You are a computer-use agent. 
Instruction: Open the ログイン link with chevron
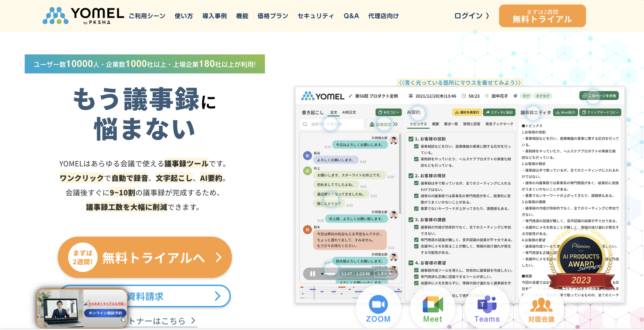coord(472,16)
